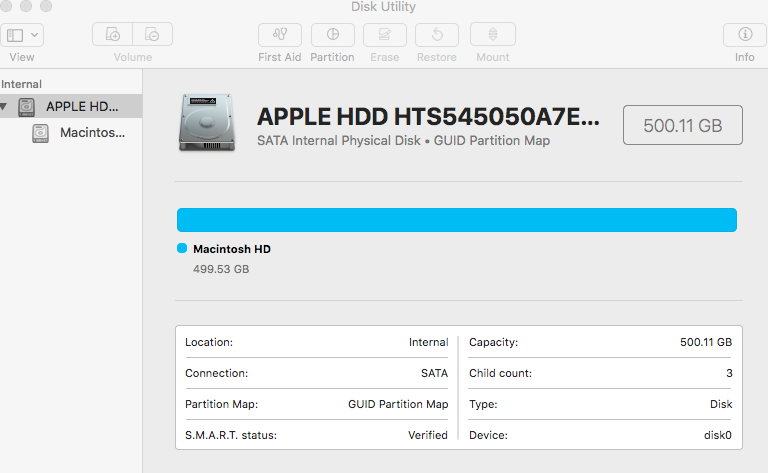This screenshot has width=768, height=473.
Task: Click the large hard drive image
Action: 207,122
